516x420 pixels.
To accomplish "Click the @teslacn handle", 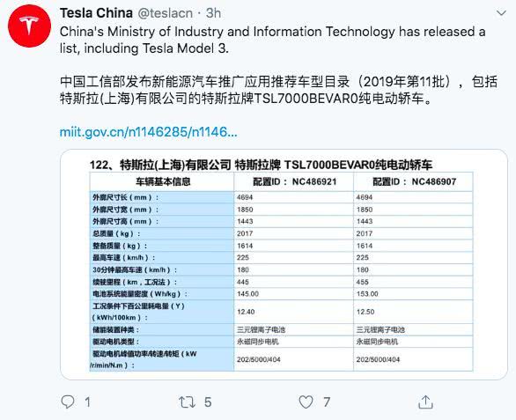I will (x=166, y=13).
